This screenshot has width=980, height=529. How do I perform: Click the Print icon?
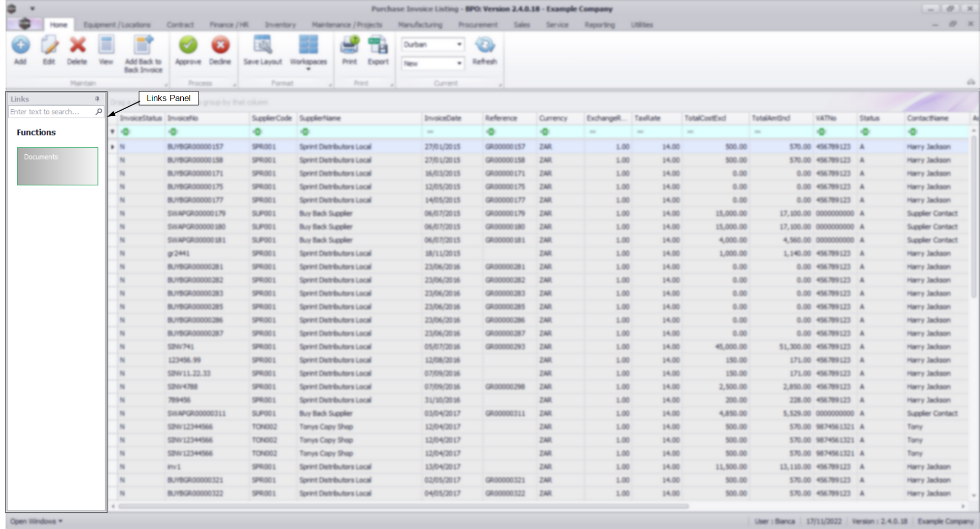(x=349, y=50)
